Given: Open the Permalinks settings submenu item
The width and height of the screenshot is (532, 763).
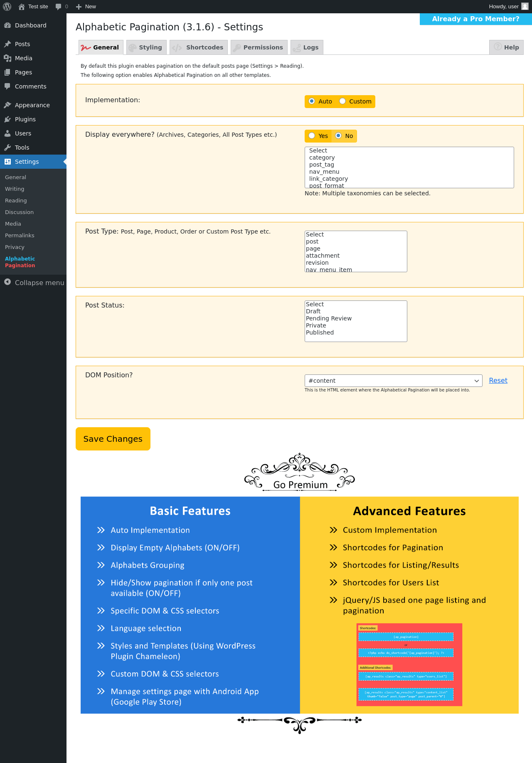Looking at the screenshot, I should (x=20, y=235).
